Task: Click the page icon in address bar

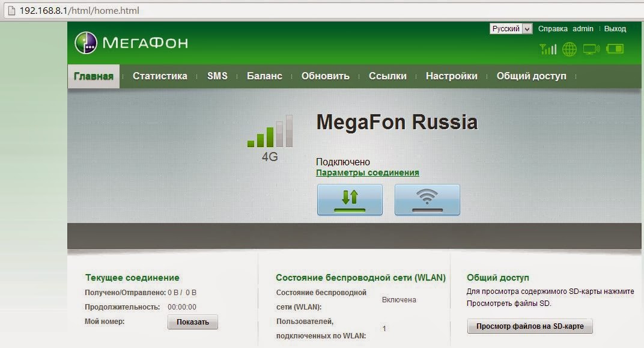Action: click(11, 11)
